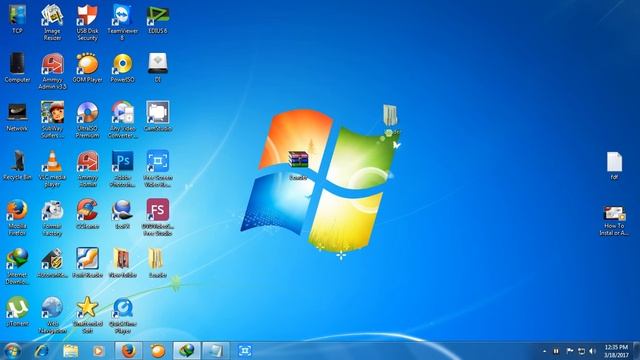Select the Recycle Bin icon

17,166
